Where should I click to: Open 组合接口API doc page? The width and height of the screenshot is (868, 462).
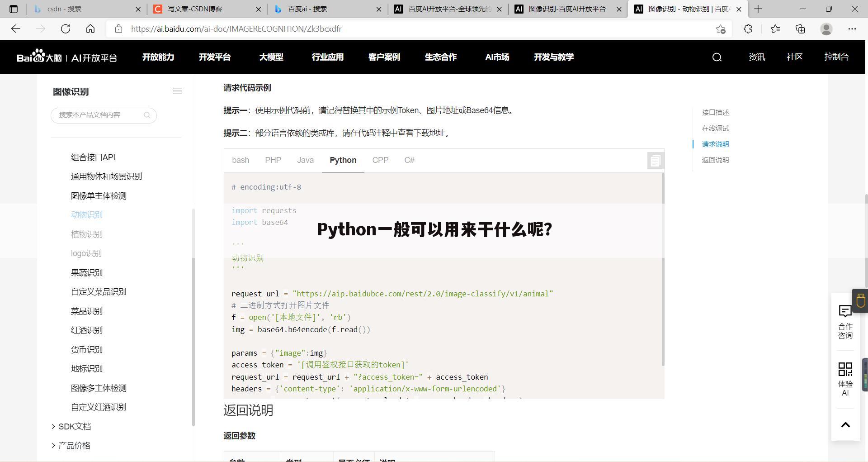[x=93, y=157]
